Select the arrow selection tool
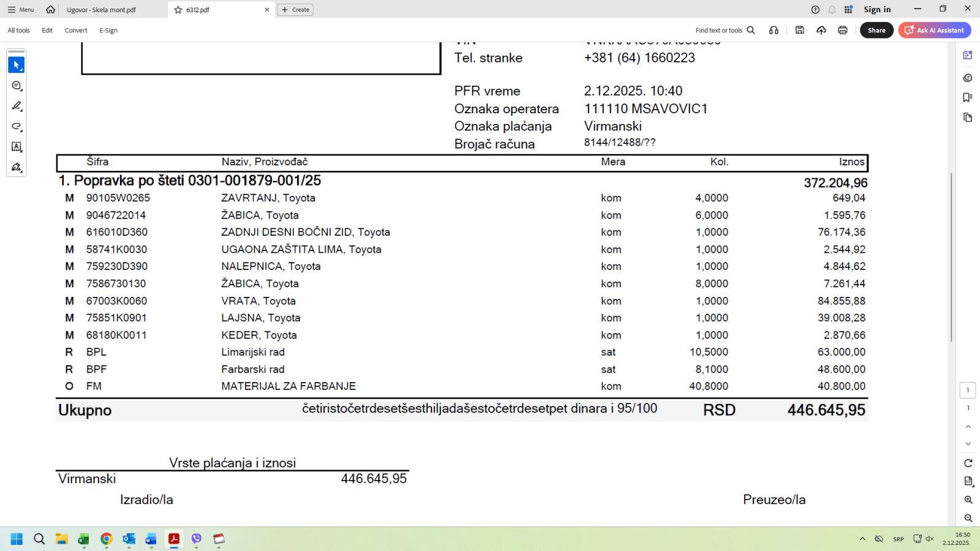 [17, 65]
